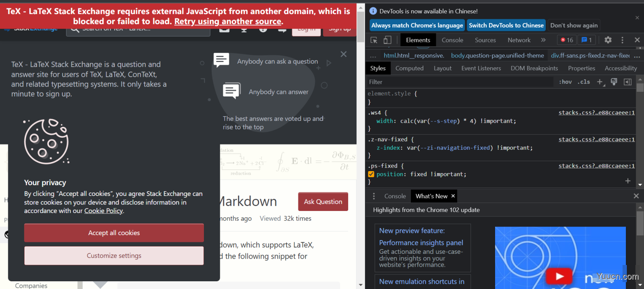Viewport: 644px width, 289px height.
Task: Click Retry using another source link
Action: [228, 21]
